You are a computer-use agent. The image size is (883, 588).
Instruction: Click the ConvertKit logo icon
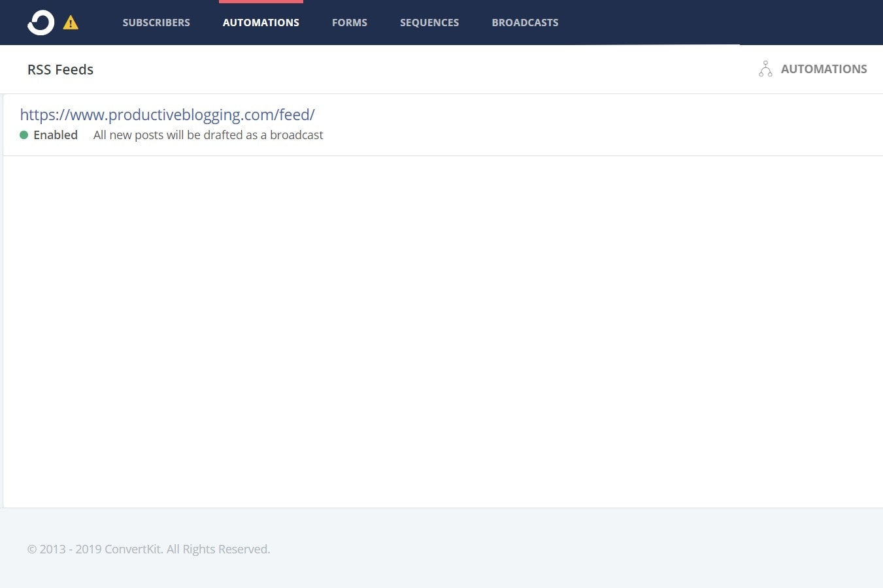click(x=41, y=22)
